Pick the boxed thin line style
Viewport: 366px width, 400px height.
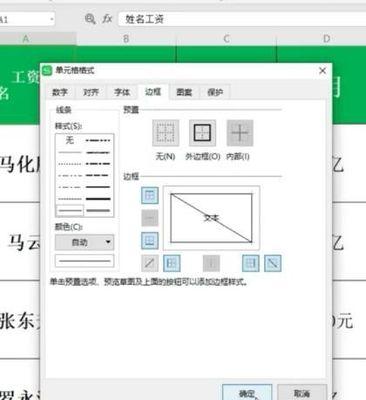(x=70, y=210)
